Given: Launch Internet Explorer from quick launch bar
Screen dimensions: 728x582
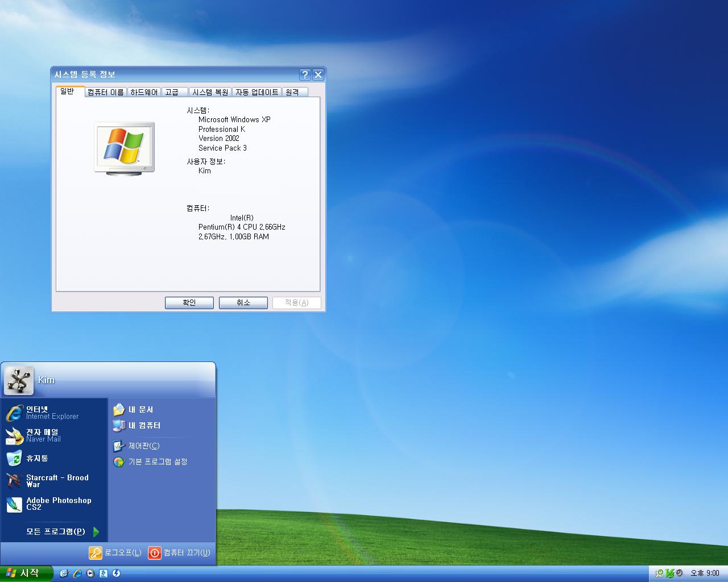Looking at the screenshot, I should pos(77,573).
